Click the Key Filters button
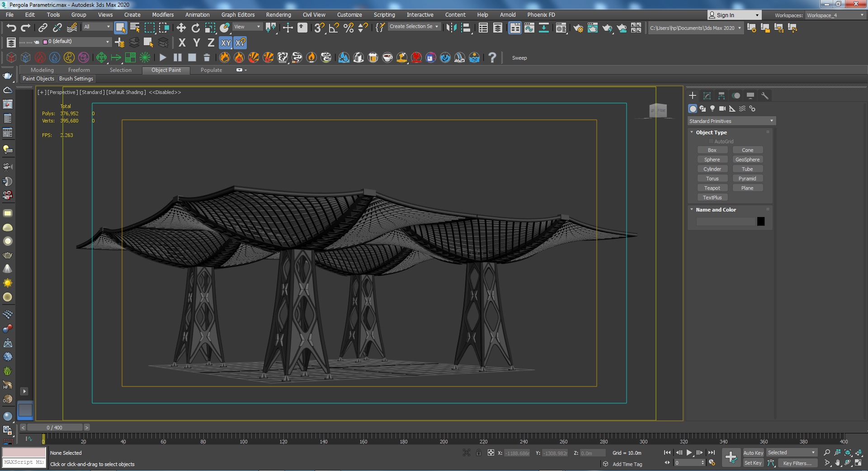 (797, 463)
